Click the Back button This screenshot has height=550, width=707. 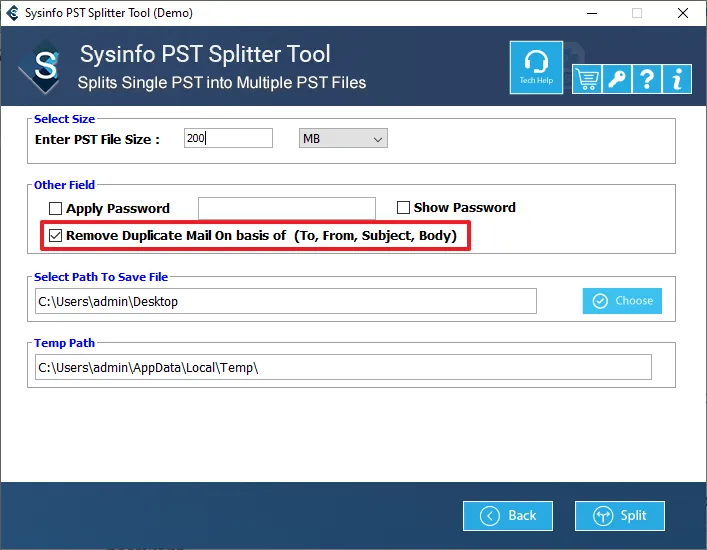coord(508,516)
